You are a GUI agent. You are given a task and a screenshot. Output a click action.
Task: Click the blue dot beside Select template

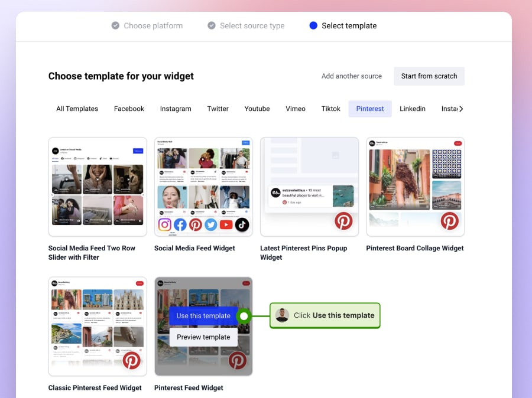point(313,26)
